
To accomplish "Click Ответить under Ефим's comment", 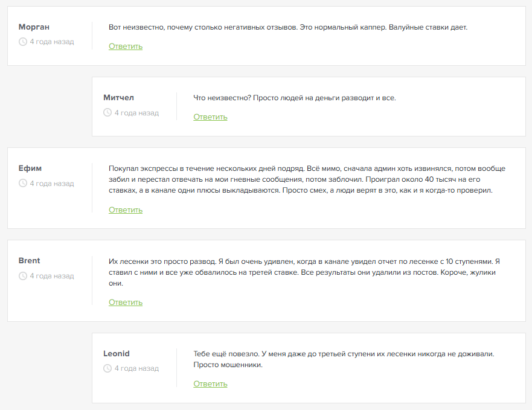I will click(x=126, y=210).
